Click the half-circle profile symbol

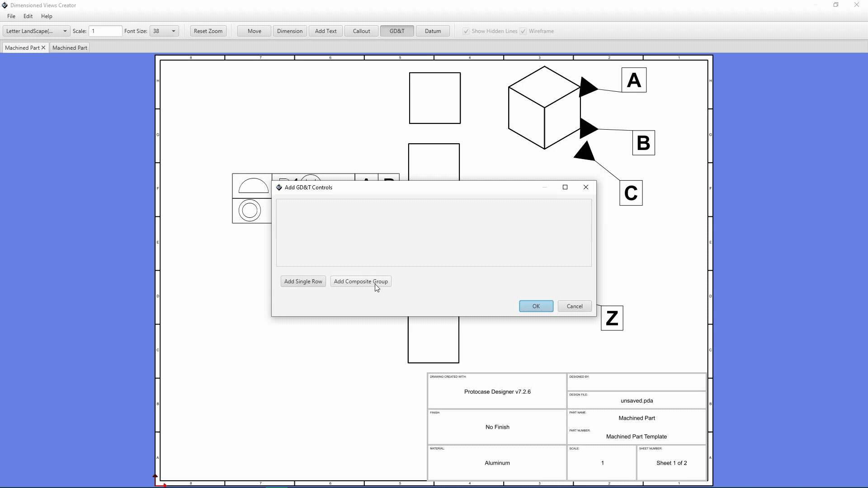(x=253, y=186)
